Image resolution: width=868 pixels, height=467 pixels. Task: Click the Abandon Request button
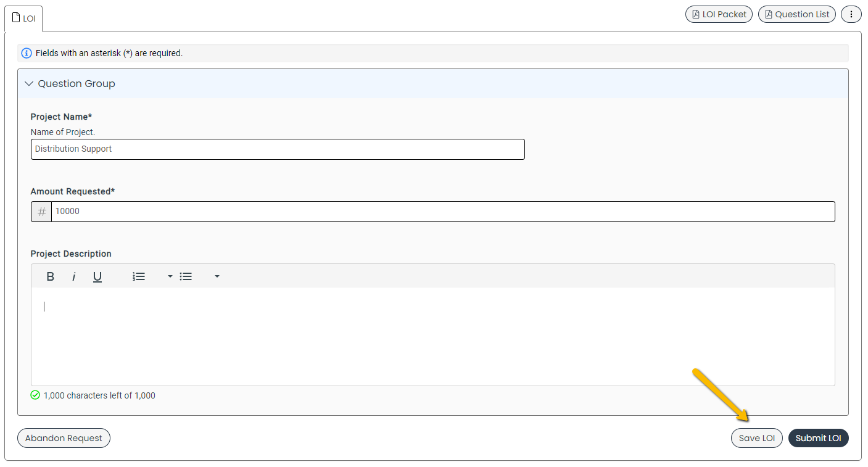tap(64, 438)
